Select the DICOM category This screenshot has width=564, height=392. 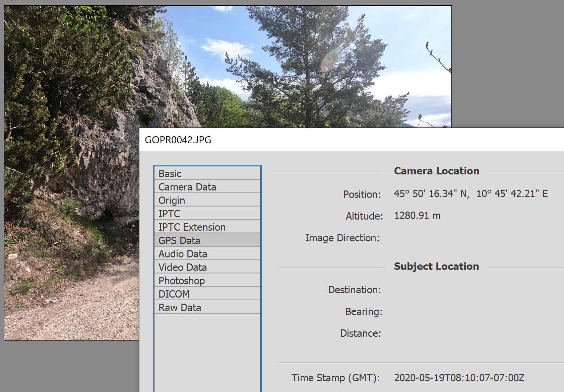(x=207, y=294)
